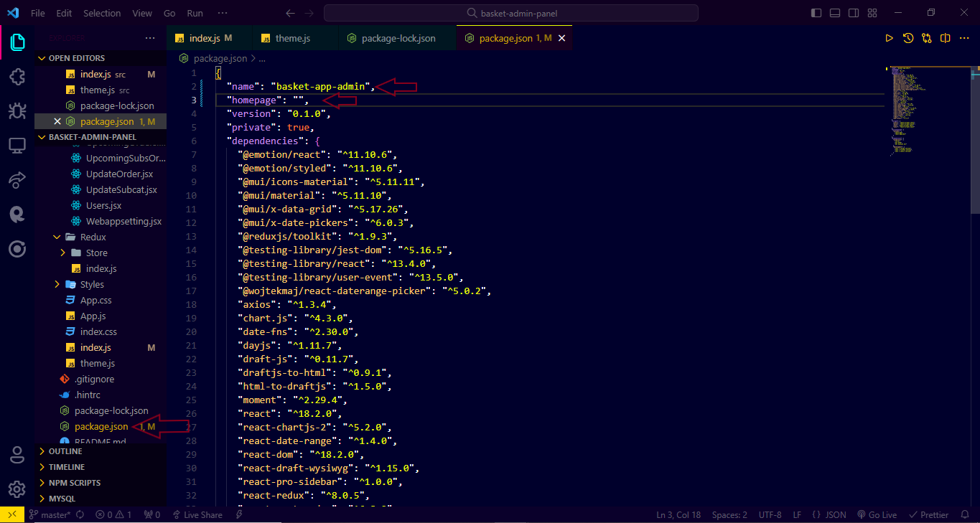Change encoding via UTF-8
The height and width of the screenshot is (523, 980).
click(x=770, y=514)
